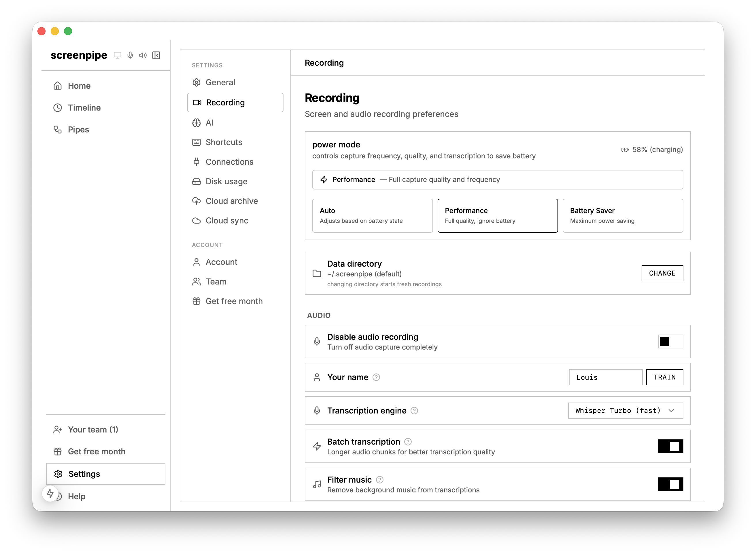This screenshot has width=756, height=554.
Task: Choose the Auto power mode option
Action: click(x=372, y=216)
